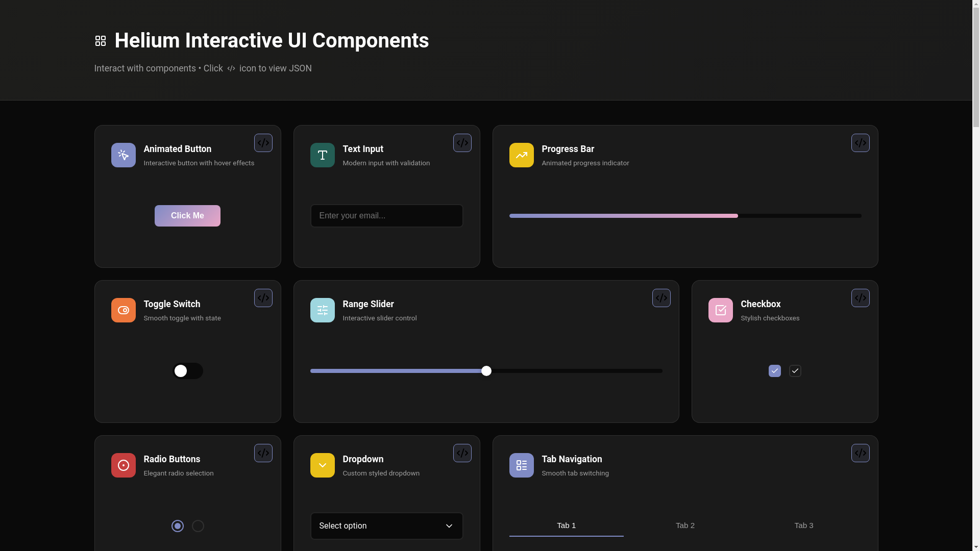The image size is (980, 551).
Task: Open JSON view for Progress Bar card
Action: point(861,143)
